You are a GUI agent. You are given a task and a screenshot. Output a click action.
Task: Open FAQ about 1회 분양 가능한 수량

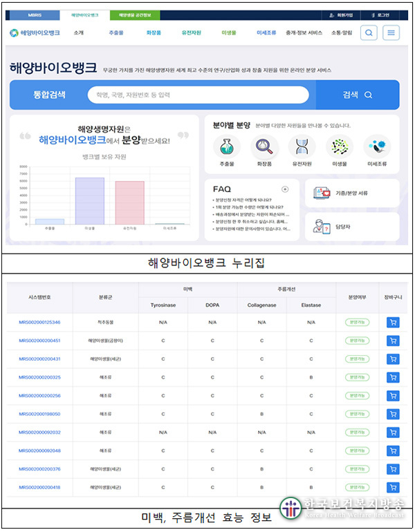(x=249, y=207)
